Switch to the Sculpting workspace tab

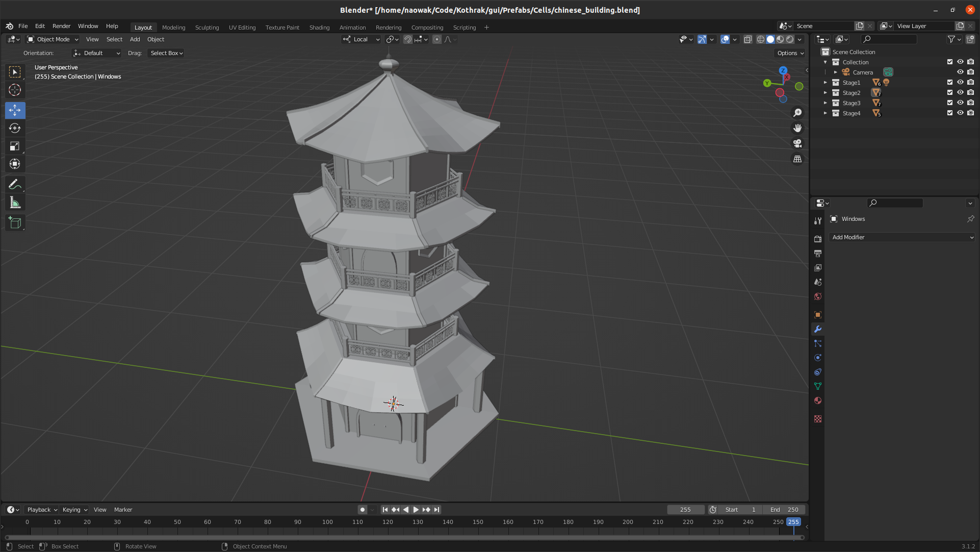(x=207, y=28)
